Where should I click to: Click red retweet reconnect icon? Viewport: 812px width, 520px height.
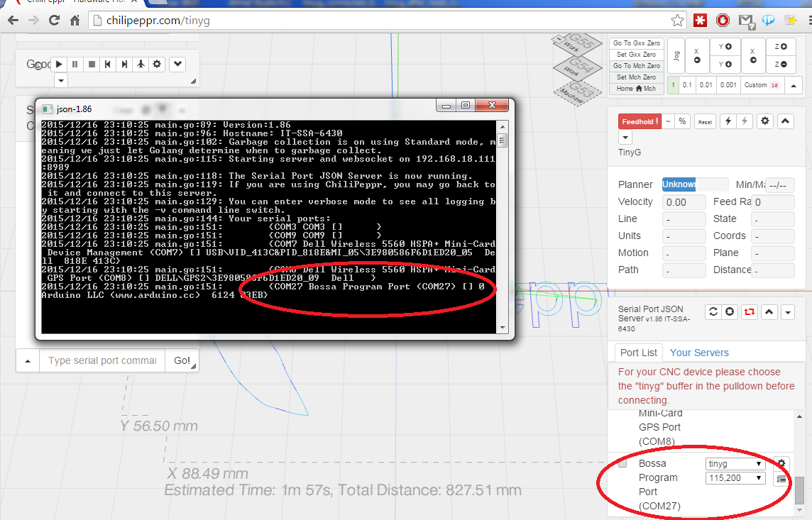[750, 311]
